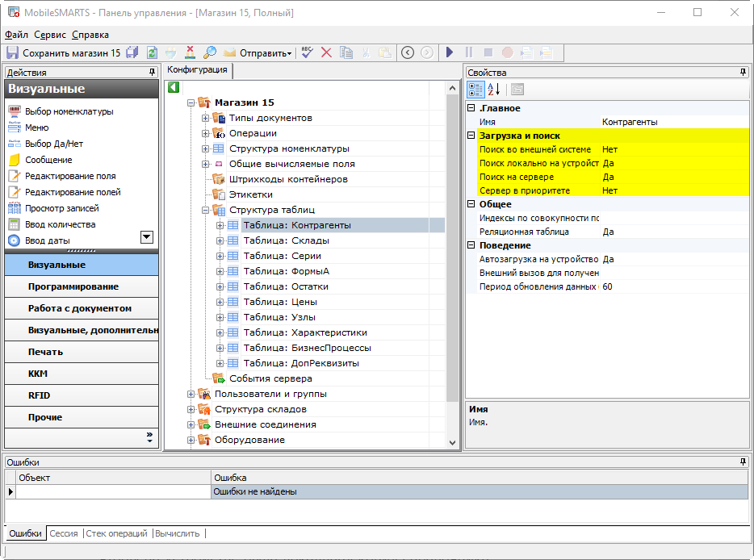Click the save-all stacked disks icon
This screenshot has height=560, width=754.
(x=132, y=52)
